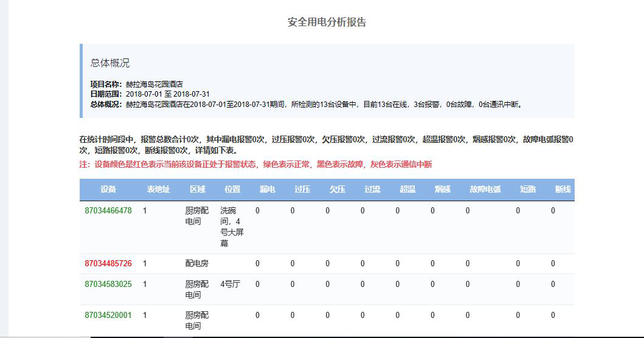Select the 故障电弧 column header

(x=485, y=190)
